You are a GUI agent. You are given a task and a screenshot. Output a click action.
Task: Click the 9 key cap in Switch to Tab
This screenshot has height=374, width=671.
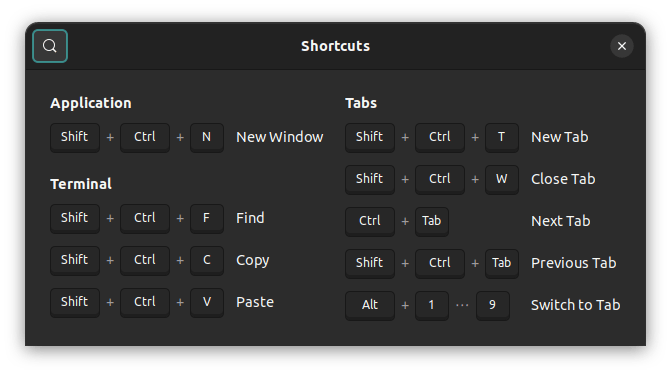pos(493,305)
